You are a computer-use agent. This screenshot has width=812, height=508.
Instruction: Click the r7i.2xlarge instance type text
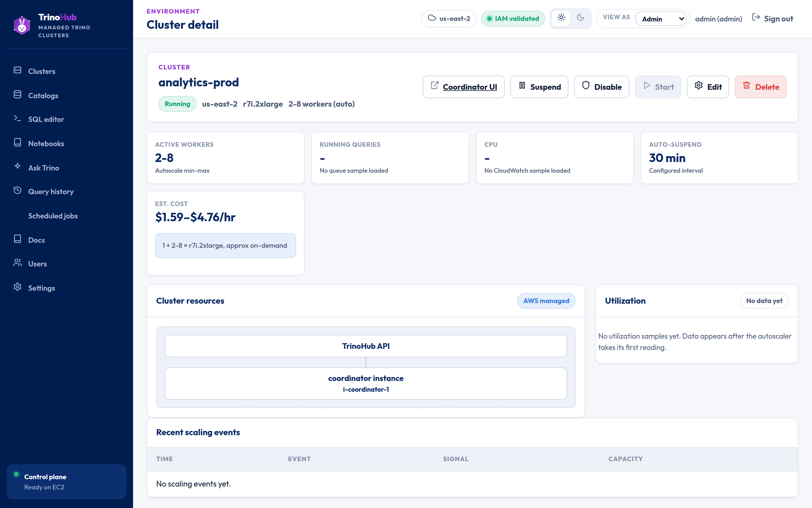click(263, 104)
